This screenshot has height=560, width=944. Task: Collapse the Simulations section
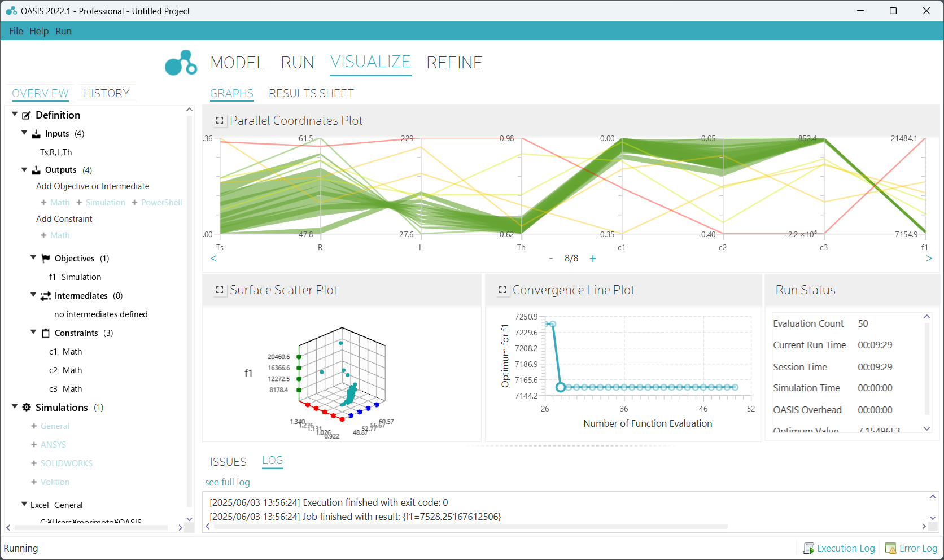15,407
